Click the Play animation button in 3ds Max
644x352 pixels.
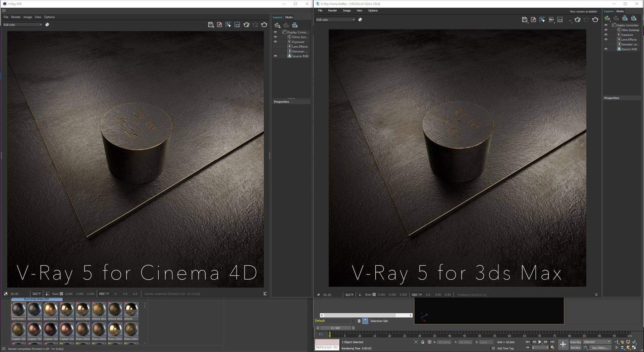point(540,342)
